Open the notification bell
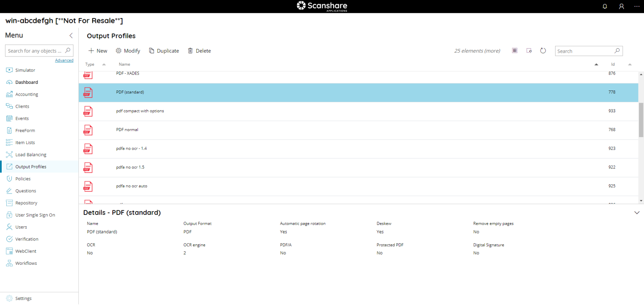Viewport: 644px width, 305px height. pyautogui.click(x=605, y=6)
